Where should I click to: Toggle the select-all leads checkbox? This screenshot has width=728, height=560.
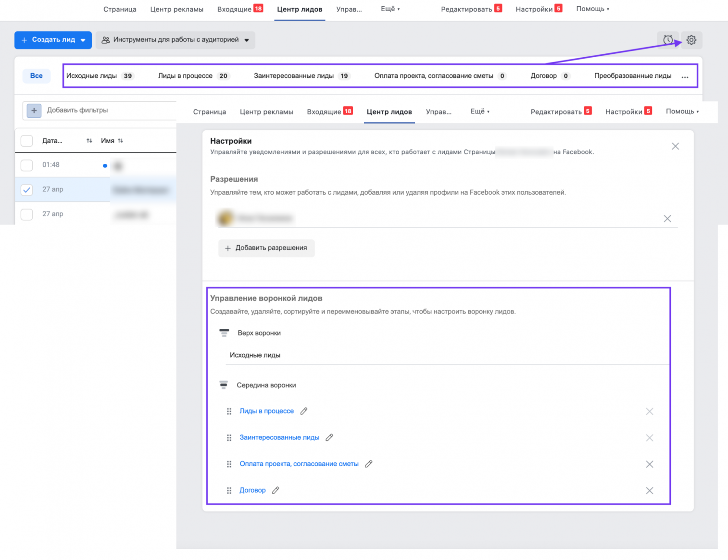click(x=27, y=141)
